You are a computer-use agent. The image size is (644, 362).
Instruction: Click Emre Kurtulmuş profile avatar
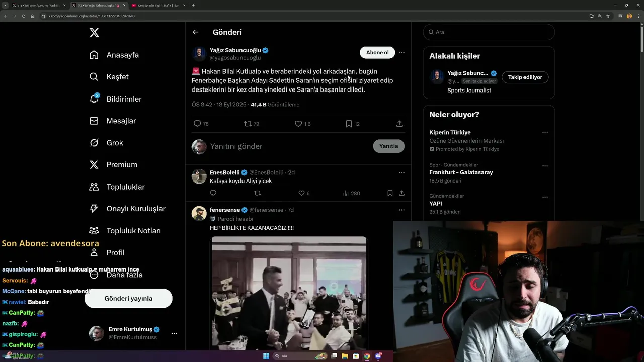(x=96, y=333)
